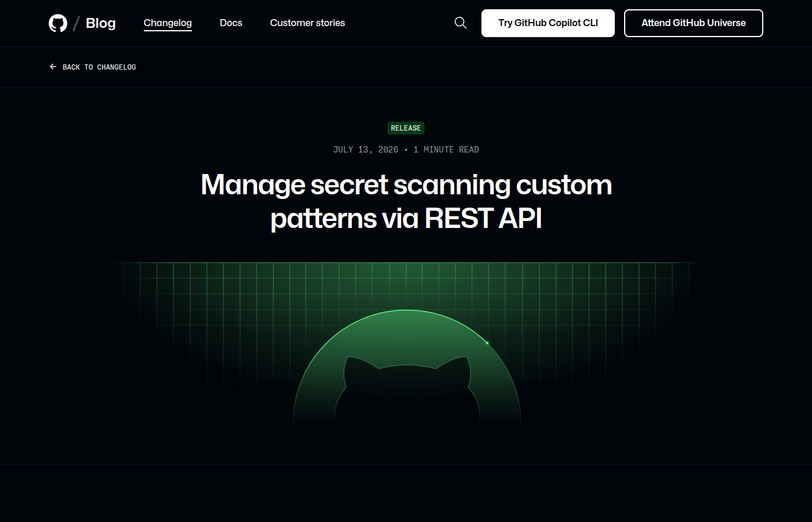Go to the Blog home link
The image size is (812, 522).
(101, 23)
